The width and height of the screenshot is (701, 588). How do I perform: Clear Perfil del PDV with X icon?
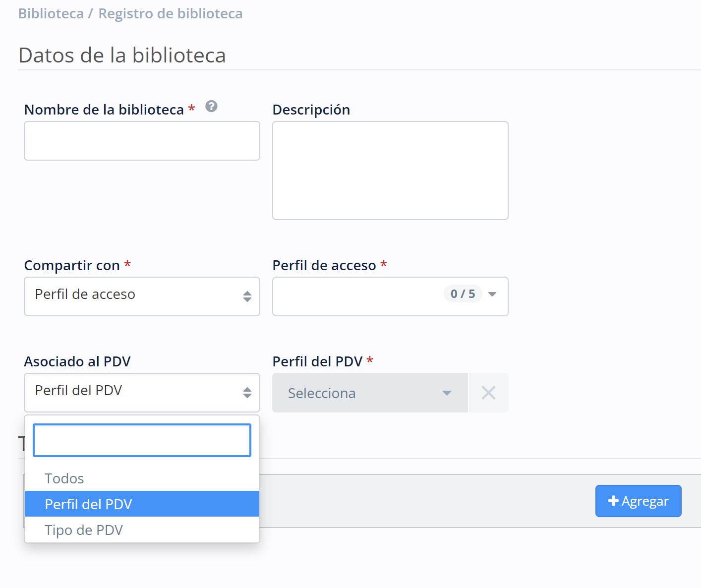click(x=488, y=393)
